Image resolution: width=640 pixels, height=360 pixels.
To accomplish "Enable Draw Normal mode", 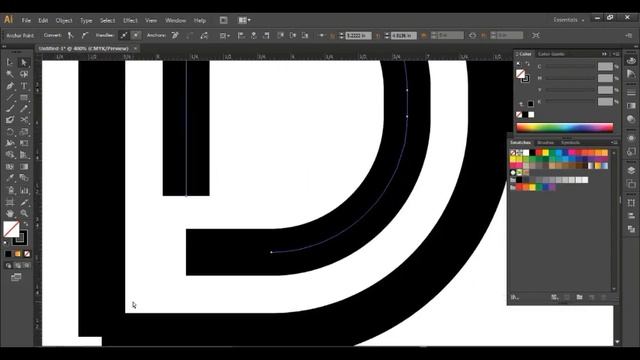I will [x=8, y=265].
